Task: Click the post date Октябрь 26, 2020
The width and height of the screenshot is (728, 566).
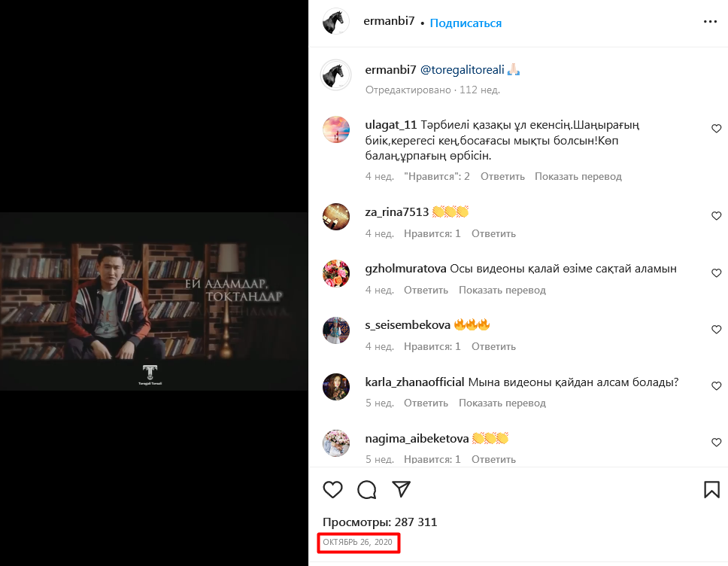Action: coord(358,542)
